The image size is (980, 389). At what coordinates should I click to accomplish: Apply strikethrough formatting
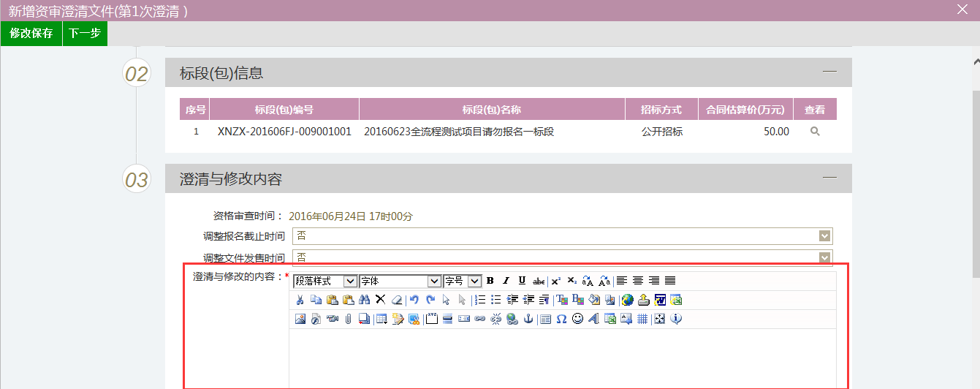(x=539, y=282)
